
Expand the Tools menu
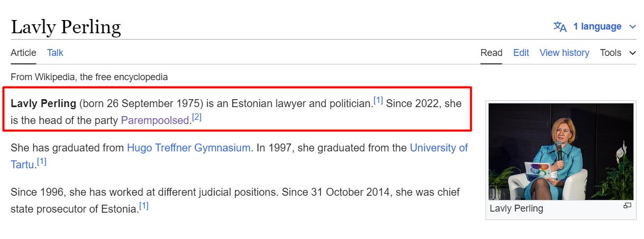coord(618,53)
